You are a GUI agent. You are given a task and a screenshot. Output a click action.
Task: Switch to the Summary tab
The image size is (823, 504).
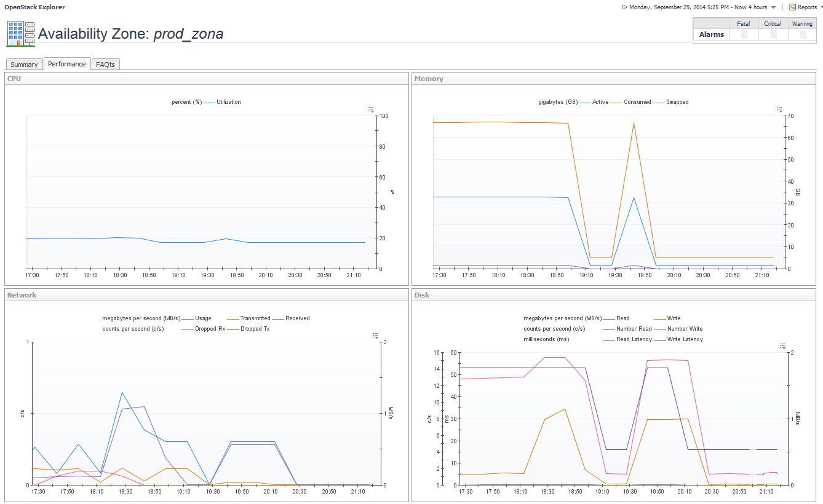click(x=24, y=65)
